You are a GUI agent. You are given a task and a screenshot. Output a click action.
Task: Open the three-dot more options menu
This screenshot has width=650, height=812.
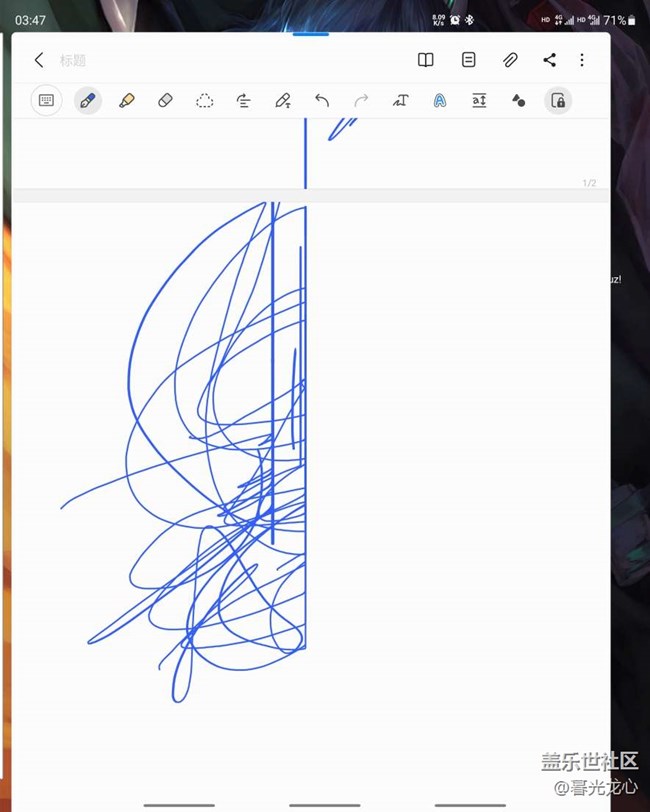tap(582, 60)
